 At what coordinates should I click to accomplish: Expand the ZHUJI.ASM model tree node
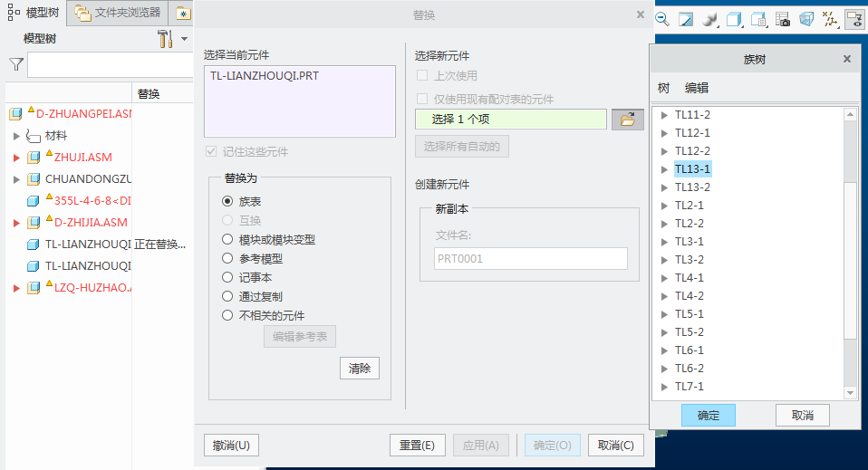coord(16,158)
